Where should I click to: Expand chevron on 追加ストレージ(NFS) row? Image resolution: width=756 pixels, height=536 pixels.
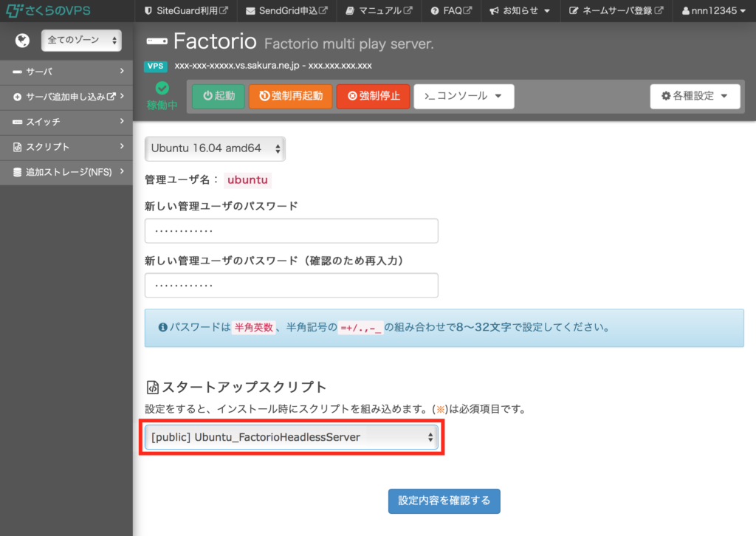(x=122, y=171)
